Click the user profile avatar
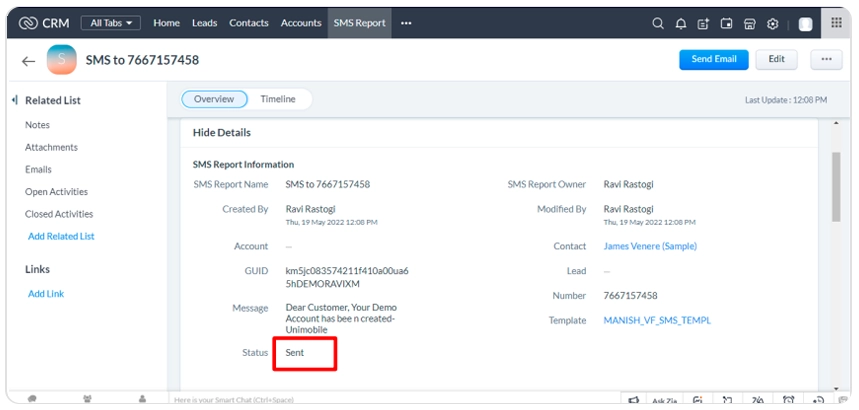This screenshot has width=859, height=410. [x=805, y=23]
